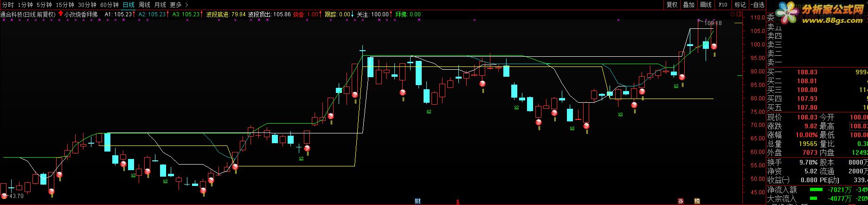Click the 波段顶出: 105.86 readout
Screen dimensions: 868x205
coord(269,14)
